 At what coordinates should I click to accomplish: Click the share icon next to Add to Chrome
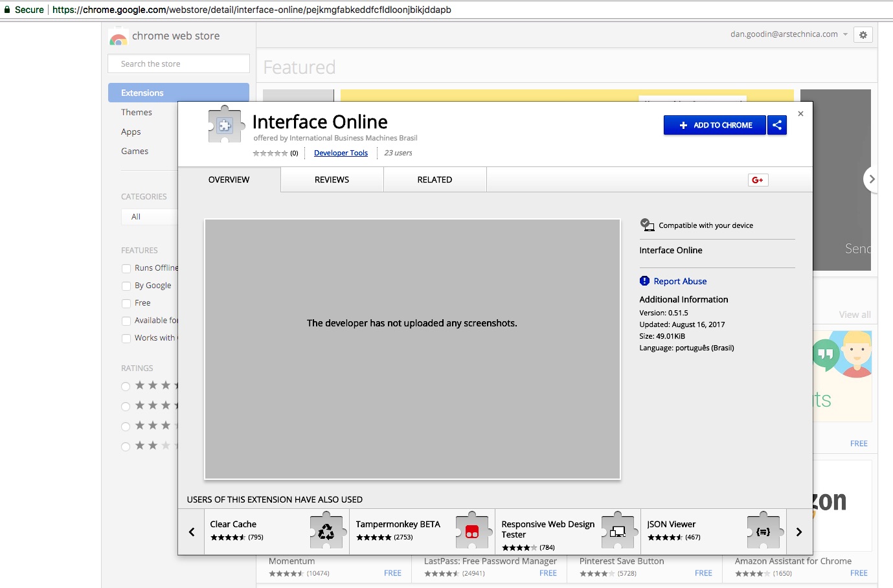pyautogui.click(x=777, y=125)
